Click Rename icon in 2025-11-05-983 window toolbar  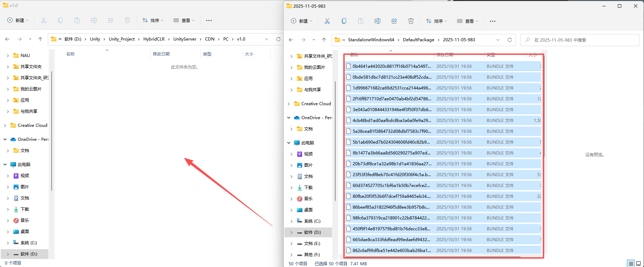pos(377,21)
